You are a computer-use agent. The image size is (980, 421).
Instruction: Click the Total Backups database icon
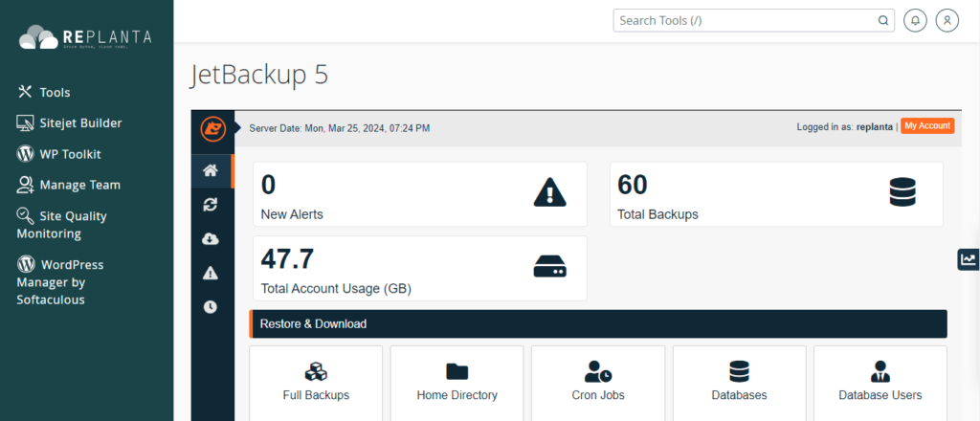tap(902, 191)
